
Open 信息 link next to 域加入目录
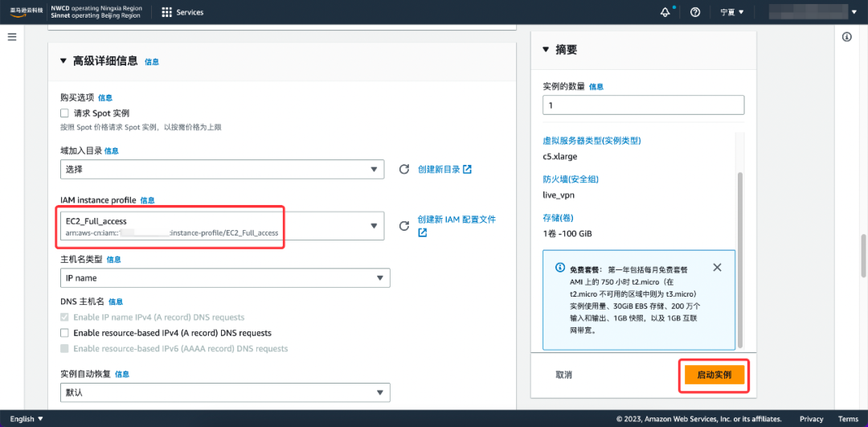click(x=111, y=150)
